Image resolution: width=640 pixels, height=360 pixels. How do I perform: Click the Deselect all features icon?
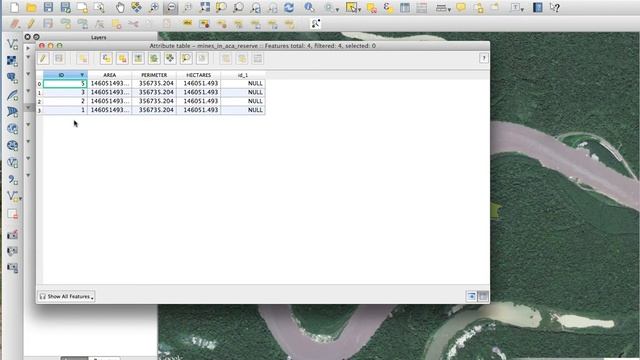tap(371, 7)
